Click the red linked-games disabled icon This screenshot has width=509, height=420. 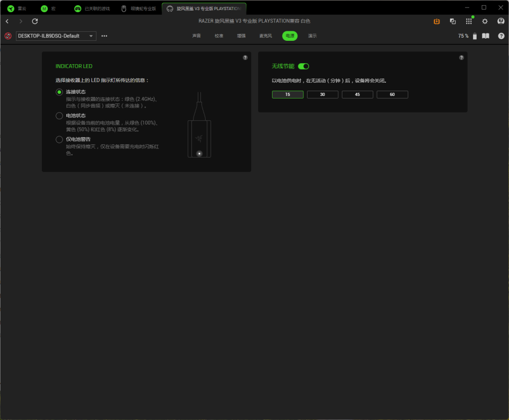(8, 36)
